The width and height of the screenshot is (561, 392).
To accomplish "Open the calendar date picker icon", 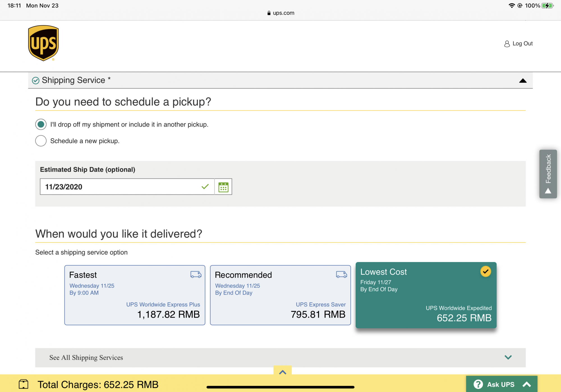I will pos(223,187).
